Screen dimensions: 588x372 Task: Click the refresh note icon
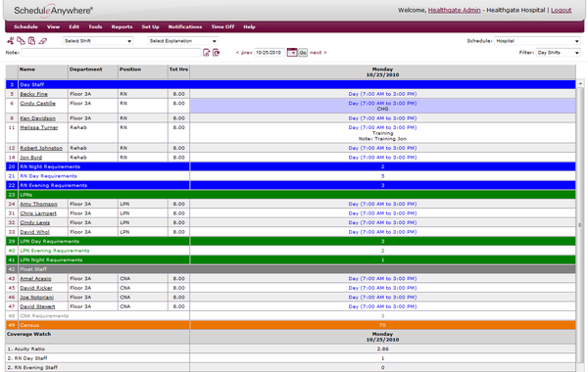(x=216, y=53)
